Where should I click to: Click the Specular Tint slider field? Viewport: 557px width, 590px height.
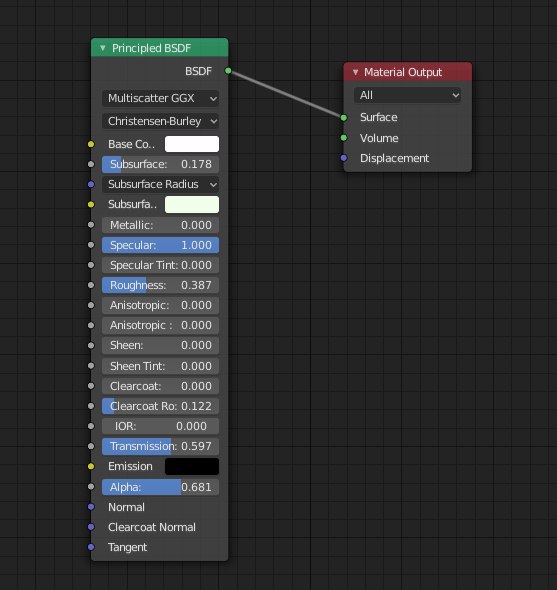point(160,265)
